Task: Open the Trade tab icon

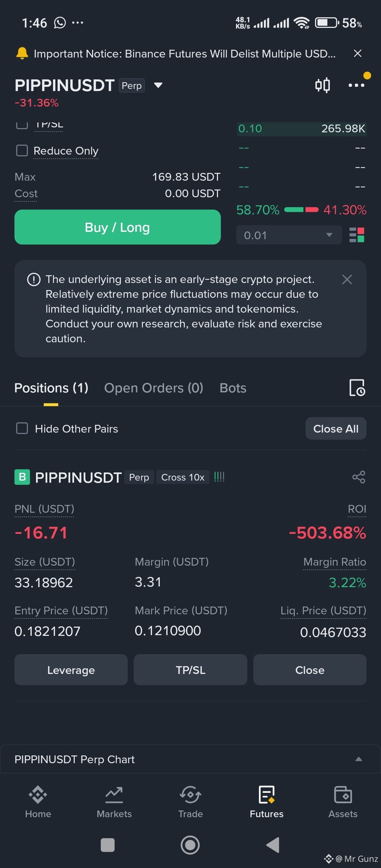Action: [190, 795]
